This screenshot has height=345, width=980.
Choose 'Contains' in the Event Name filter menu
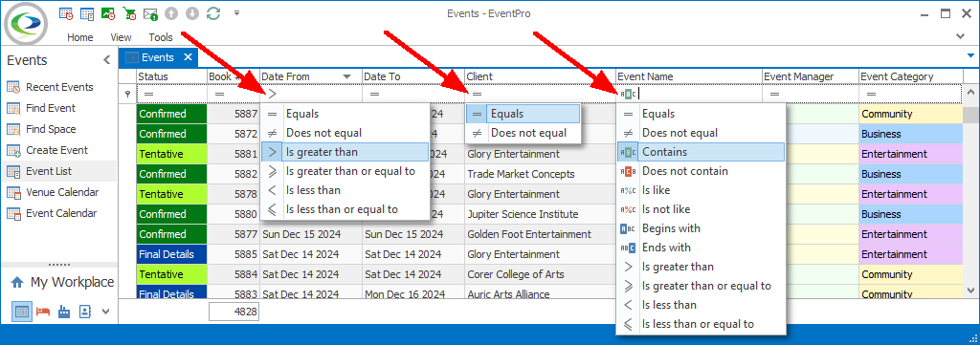(x=701, y=152)
